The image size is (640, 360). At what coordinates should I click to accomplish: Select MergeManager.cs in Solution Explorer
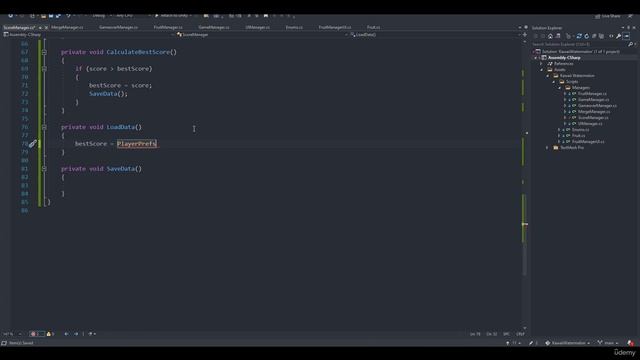click(x=594, y=111)
